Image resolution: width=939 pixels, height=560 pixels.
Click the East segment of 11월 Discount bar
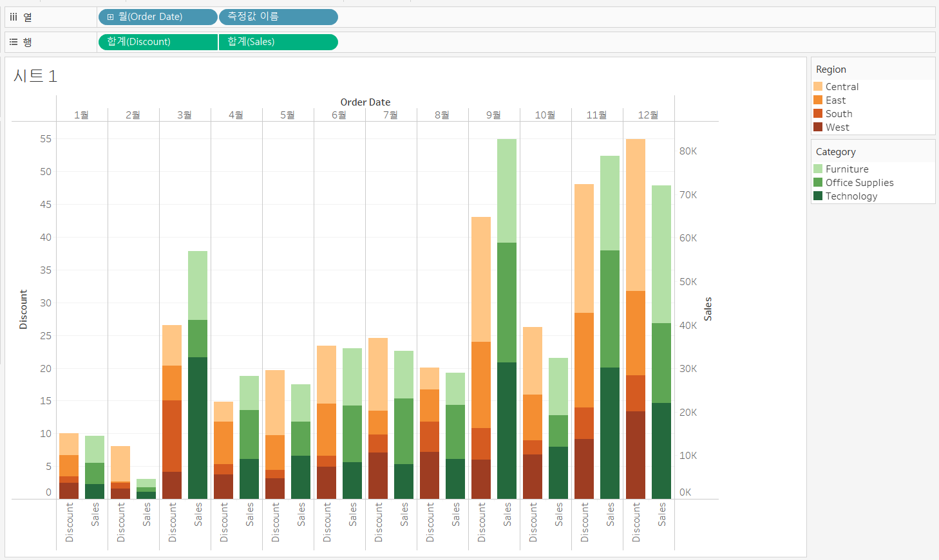(x=584, y=360)
